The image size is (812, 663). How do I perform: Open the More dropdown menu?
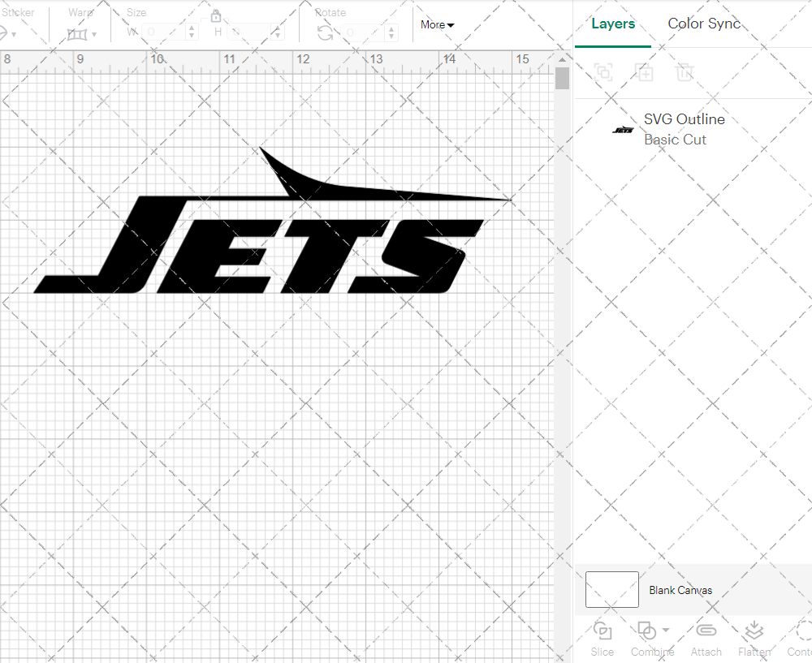(x=437, y=25)
